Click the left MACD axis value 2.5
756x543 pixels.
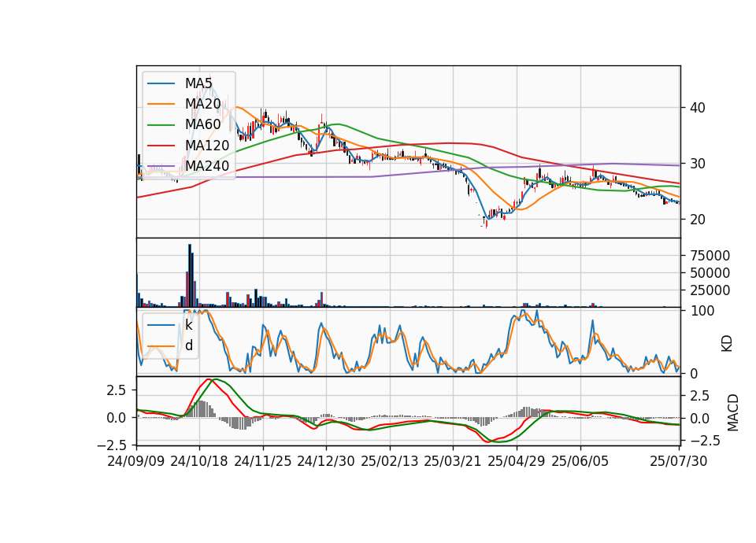[x=117, y=390]
